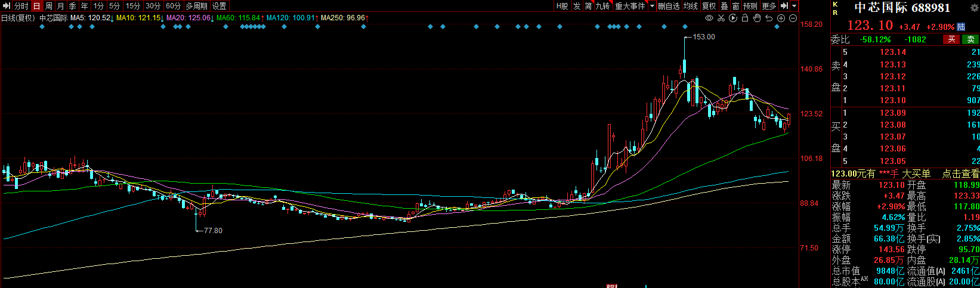Screen dimensions: 980x288
Task: Zoom in with the plus circle icon
Action: (x=781, y=18)
